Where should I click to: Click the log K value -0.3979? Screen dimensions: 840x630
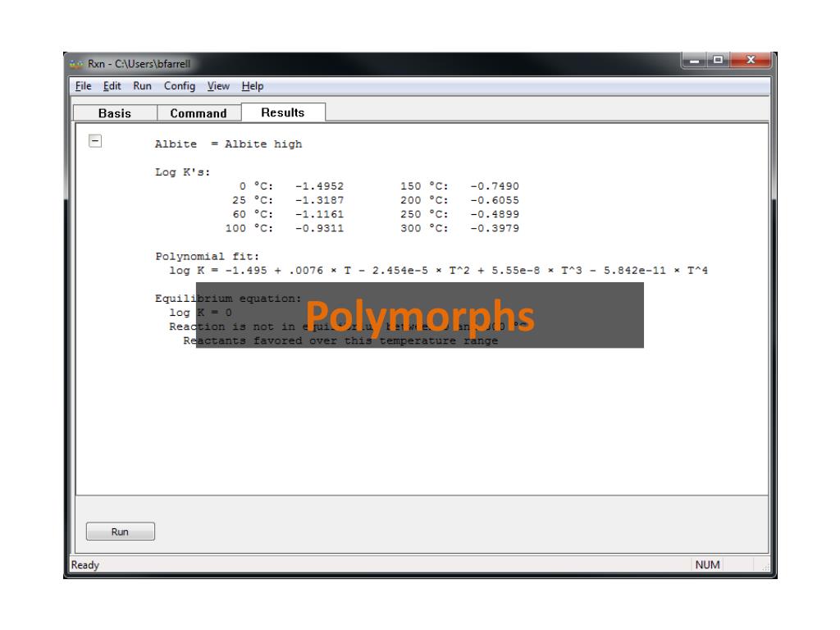pyautogui.click(x=495, y=228)
